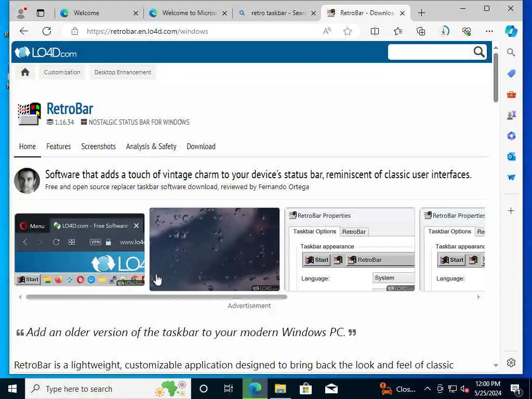This screenshot has height=399, width=532.
Task: View site information lock icon
Action: [x=75, y=31]
